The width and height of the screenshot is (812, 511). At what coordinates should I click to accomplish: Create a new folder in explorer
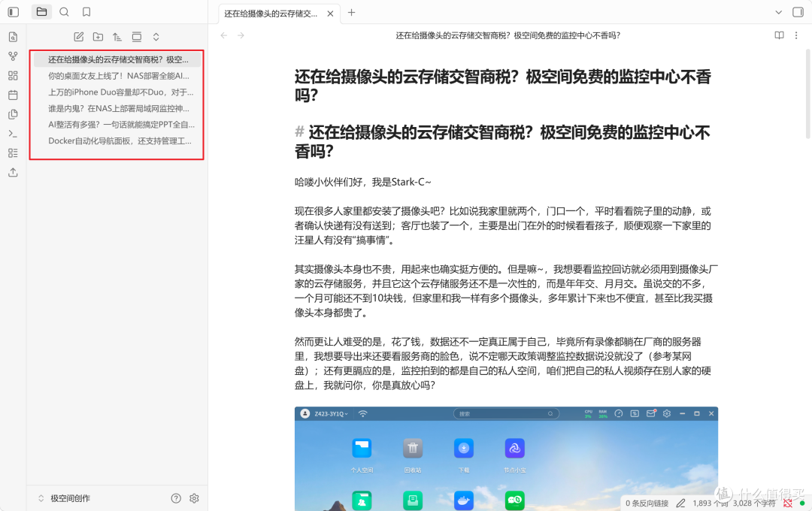[98, 37]
